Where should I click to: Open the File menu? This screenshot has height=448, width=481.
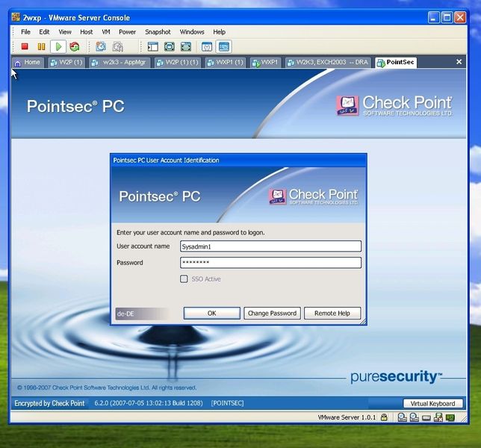coord(25,32)
